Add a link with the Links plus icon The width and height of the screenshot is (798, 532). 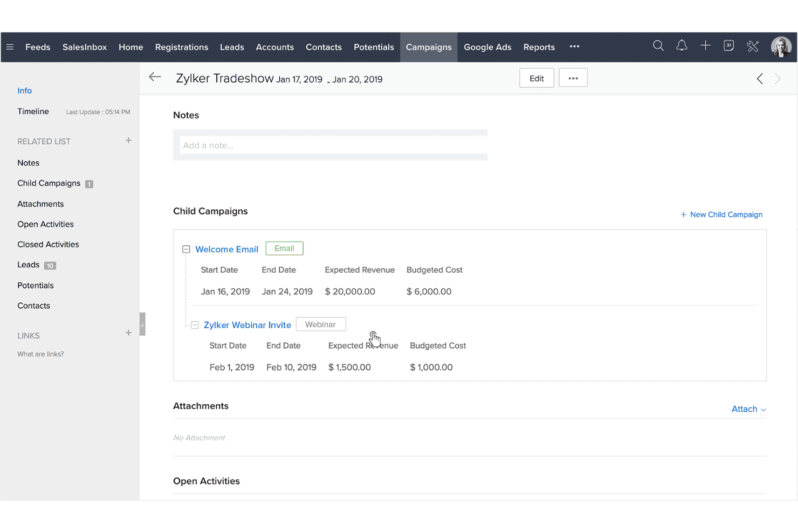click(128, 333)
